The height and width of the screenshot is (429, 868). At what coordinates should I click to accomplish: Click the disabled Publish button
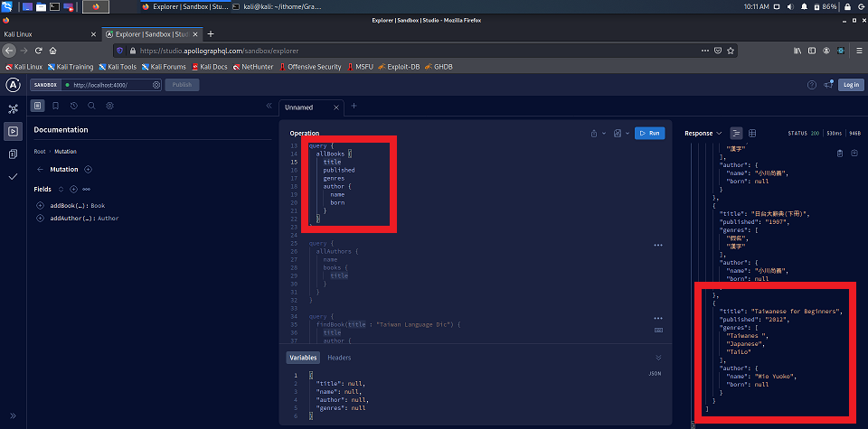pos(182,85)
